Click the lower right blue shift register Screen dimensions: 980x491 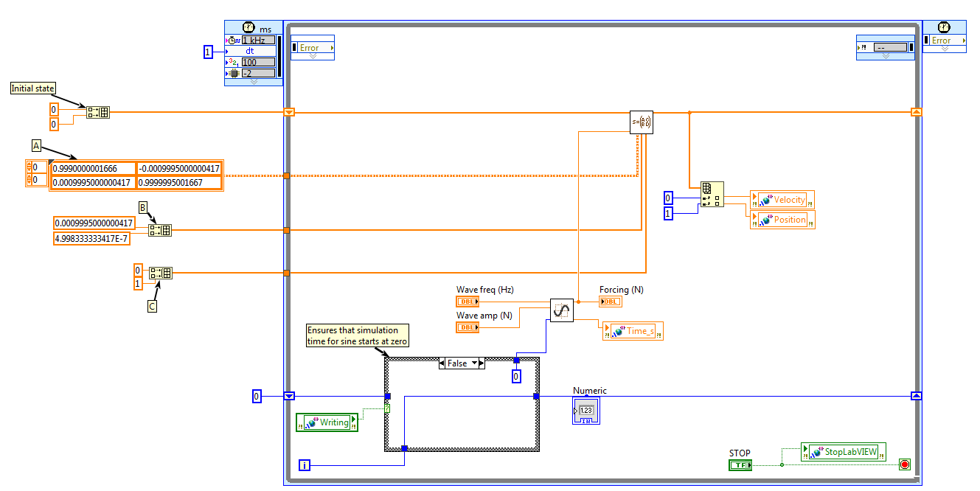[x=917, y=396]
